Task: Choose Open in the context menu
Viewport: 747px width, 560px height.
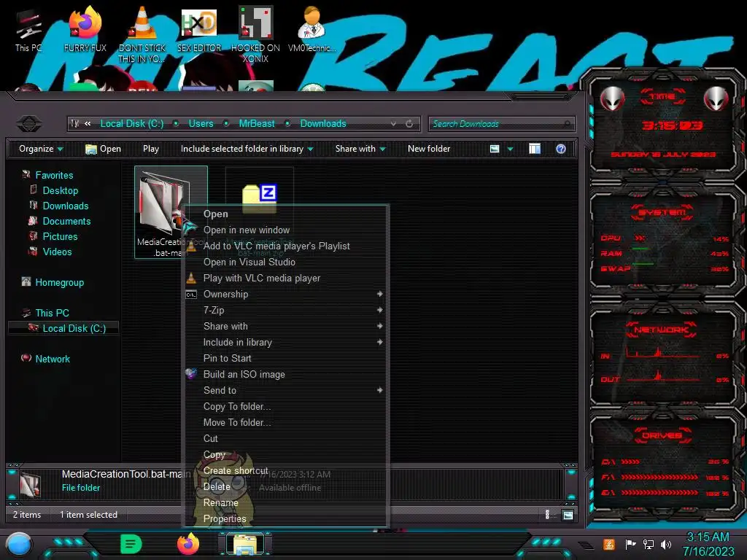Action: [285, 214]
